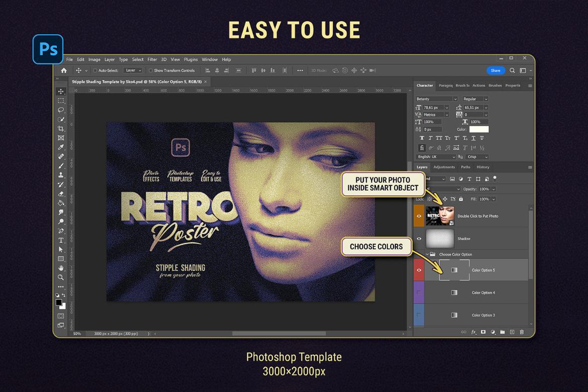
Task: Select the Move tool in the toolbox
Action: pos(61,91)
